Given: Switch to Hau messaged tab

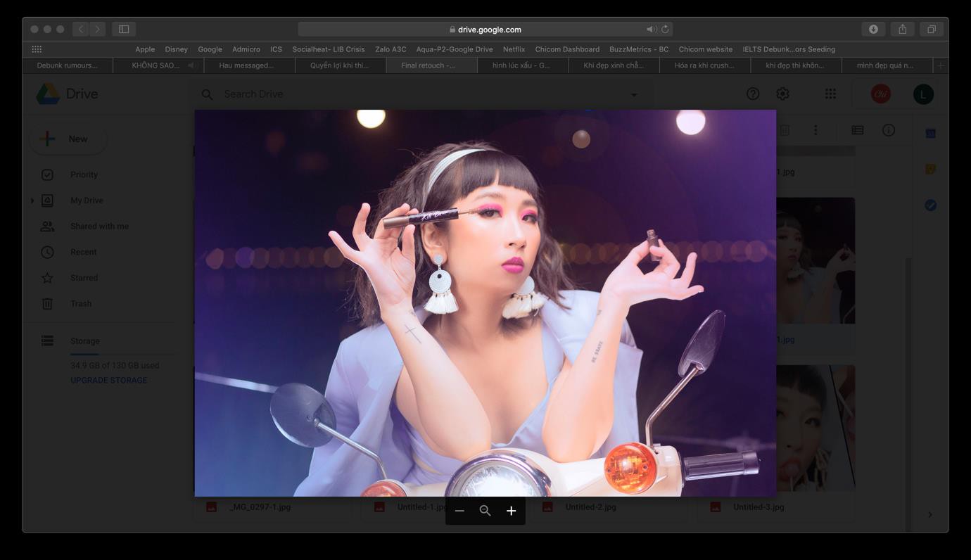Looking at the screenshot, I should click(x=249, y=65).
